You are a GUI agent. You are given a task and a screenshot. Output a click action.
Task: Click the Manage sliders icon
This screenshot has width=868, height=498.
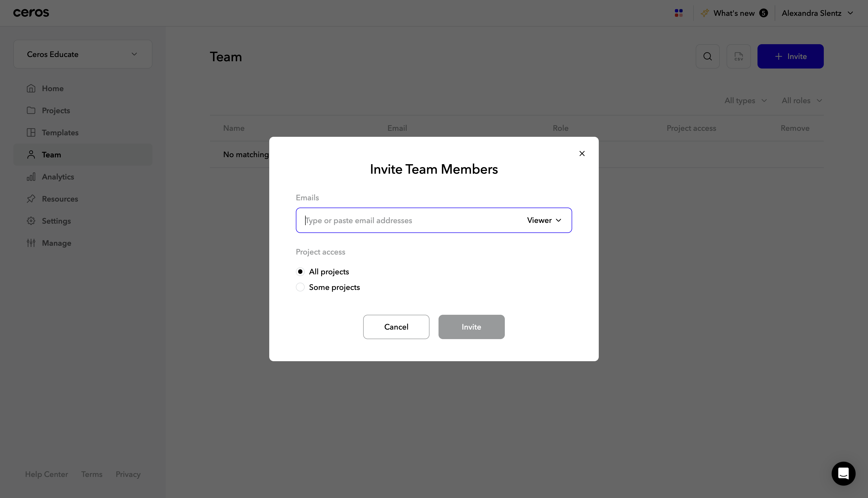tap(31, 243)
